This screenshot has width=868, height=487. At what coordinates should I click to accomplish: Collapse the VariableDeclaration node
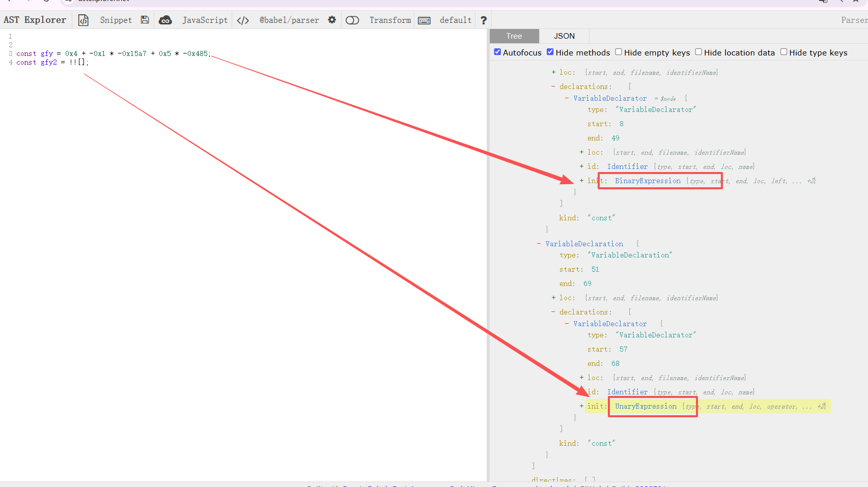539,244
